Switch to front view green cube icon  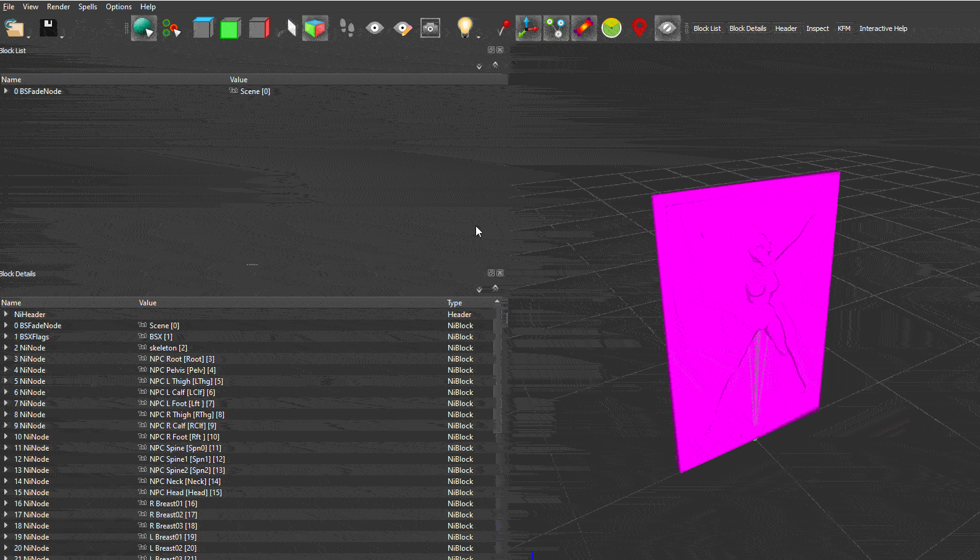(230, 28)
